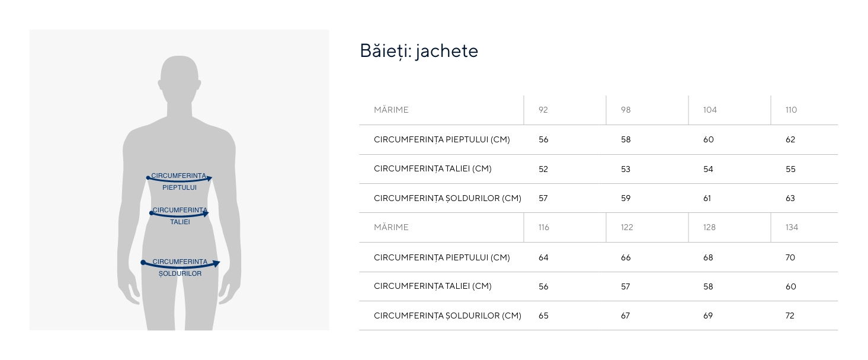The width and height of the screenshot is (868, 360).
Task: Click the 'ȘOLDURILOR' label on the figure
Action: click(180, 274)
